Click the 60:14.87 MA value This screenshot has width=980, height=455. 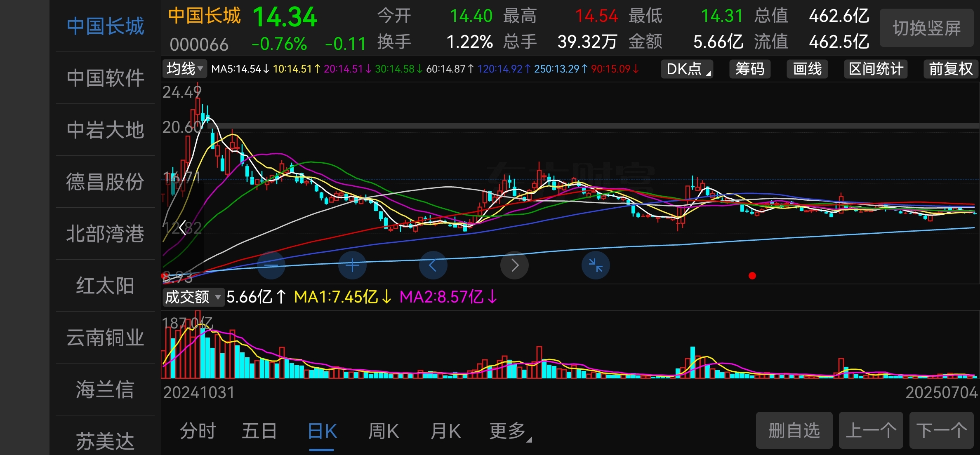[x=450, y=69]
